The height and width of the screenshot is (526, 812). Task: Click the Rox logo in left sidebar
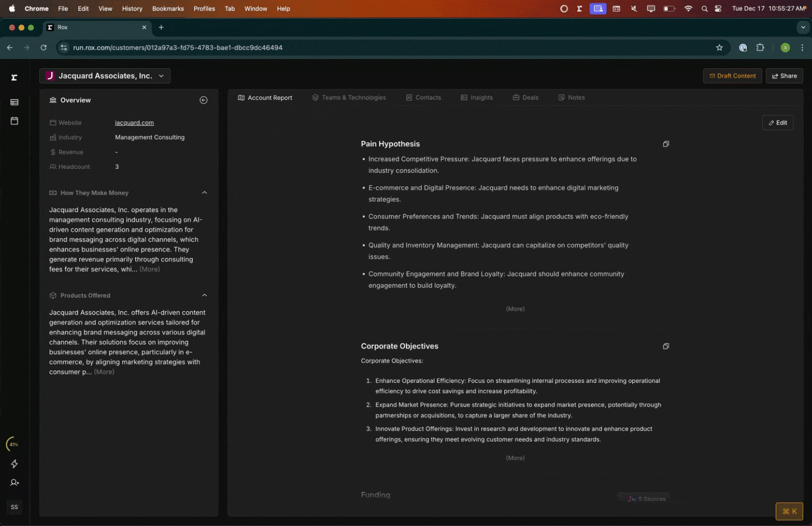[x=14, y=77]
